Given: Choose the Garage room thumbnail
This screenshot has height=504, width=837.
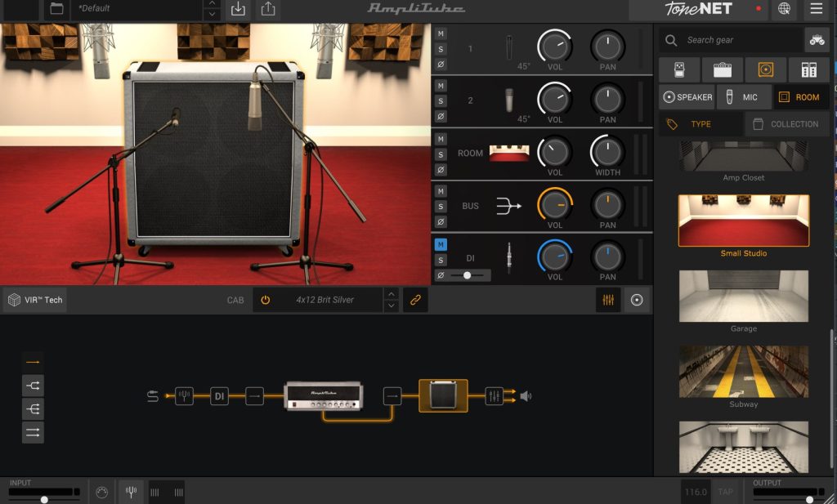Looking at the screenshot, I should [x=743, y=297].
